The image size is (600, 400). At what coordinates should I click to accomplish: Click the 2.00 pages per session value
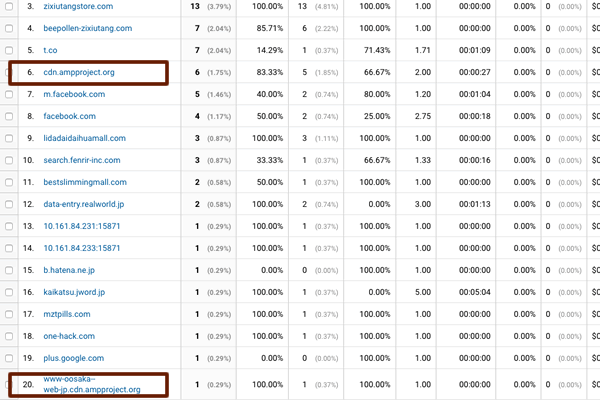(423, 72)
